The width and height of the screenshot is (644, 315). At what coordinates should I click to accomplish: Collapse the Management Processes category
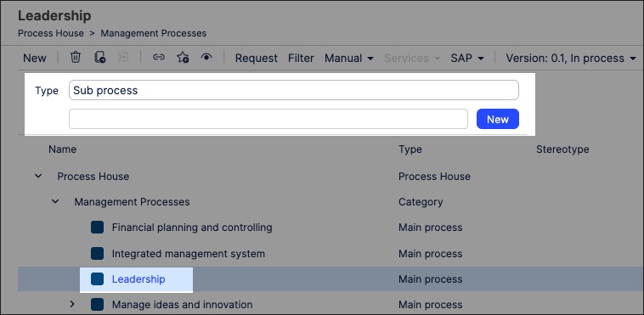(55, 201)
